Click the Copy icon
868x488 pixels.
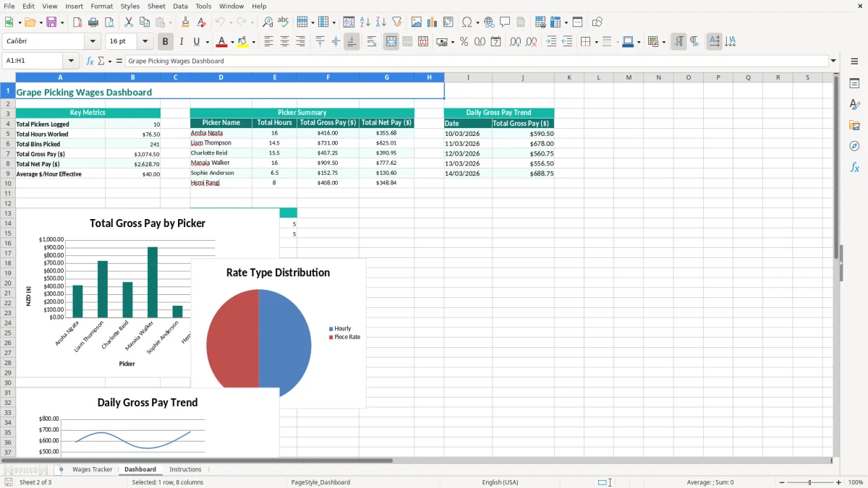point(145,22)
